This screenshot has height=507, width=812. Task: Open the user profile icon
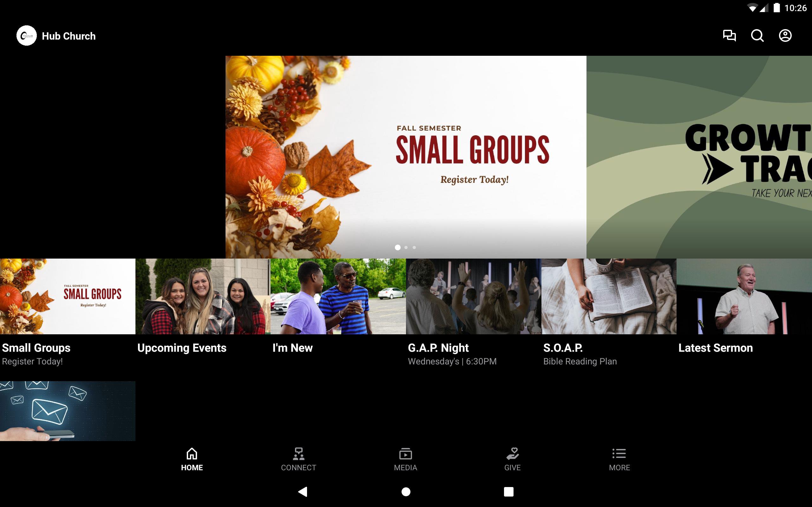[785, 35]
